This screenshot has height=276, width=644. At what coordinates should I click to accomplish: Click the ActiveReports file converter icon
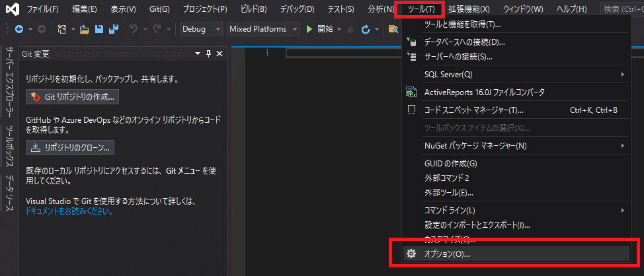411,92
